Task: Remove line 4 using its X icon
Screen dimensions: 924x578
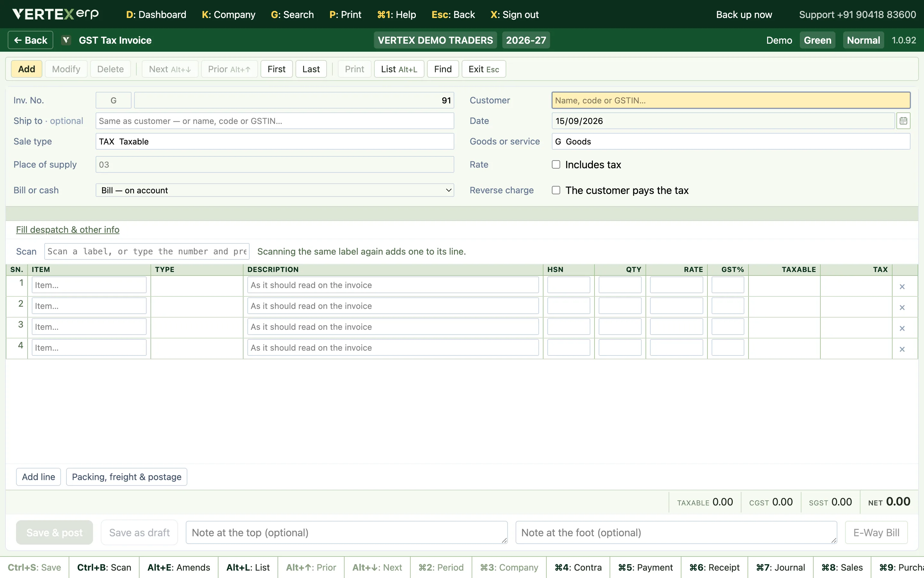Action: pos(902,349)
